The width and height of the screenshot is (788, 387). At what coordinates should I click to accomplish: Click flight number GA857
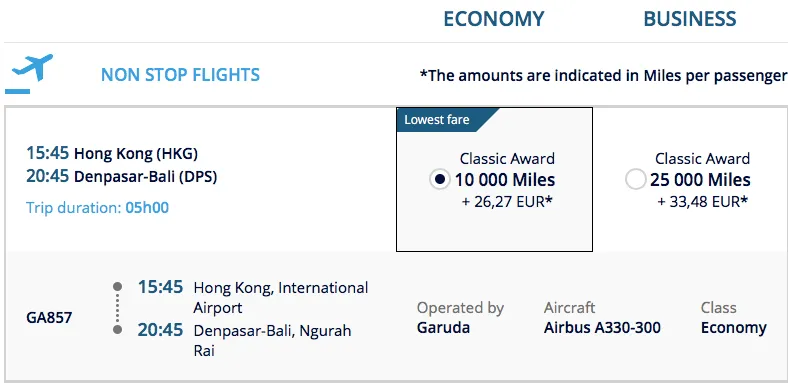(x=49, y=318)
